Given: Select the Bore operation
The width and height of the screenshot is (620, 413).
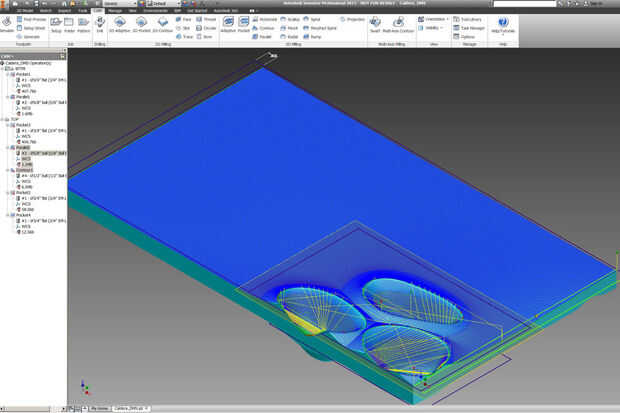Looking at the screenshot, I should pyautogui.click(x=204, y=37).
